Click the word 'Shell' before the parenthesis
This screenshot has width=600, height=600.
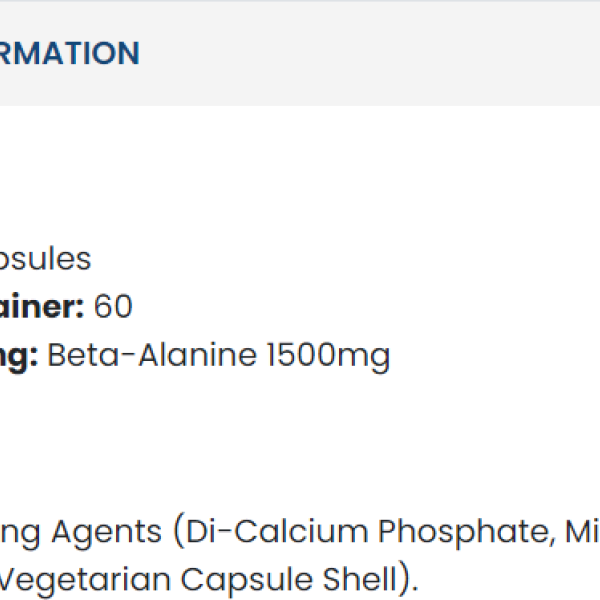pyautogui.click(x=357, y=579)
